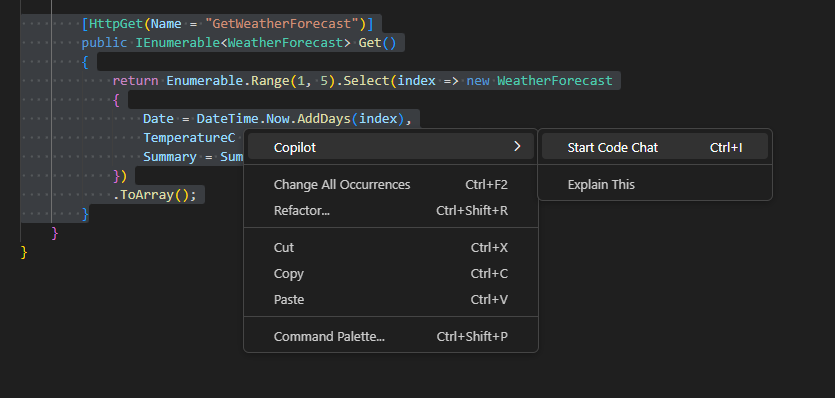Click the DateTime.Now.AddDays expression
Viewport: 835px width, 398px height.
coord(274,118)
